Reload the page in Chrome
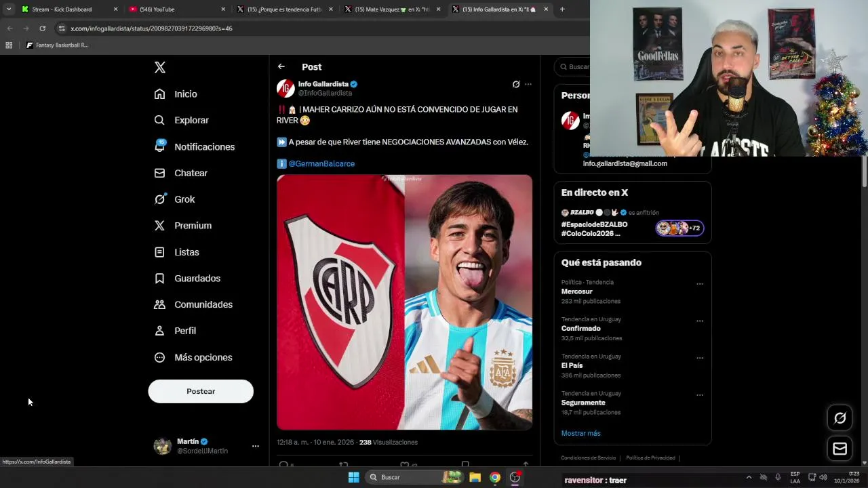This screenshot has height=488, width=868. [42, 28]
